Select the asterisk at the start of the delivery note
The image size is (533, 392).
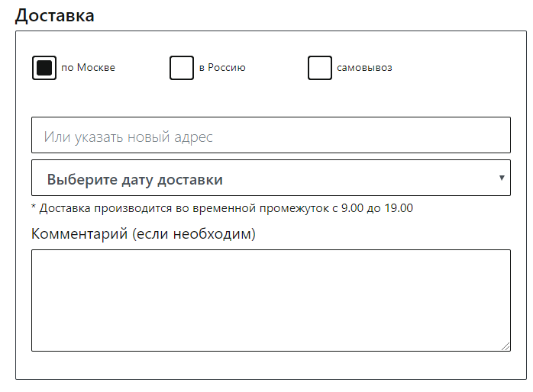pos(34,206)
